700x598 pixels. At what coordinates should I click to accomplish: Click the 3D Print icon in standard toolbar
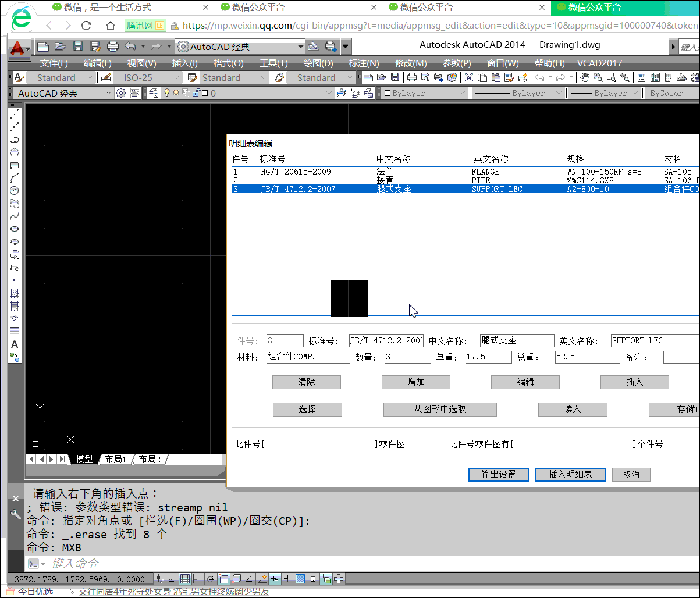(x=452, y=77)
